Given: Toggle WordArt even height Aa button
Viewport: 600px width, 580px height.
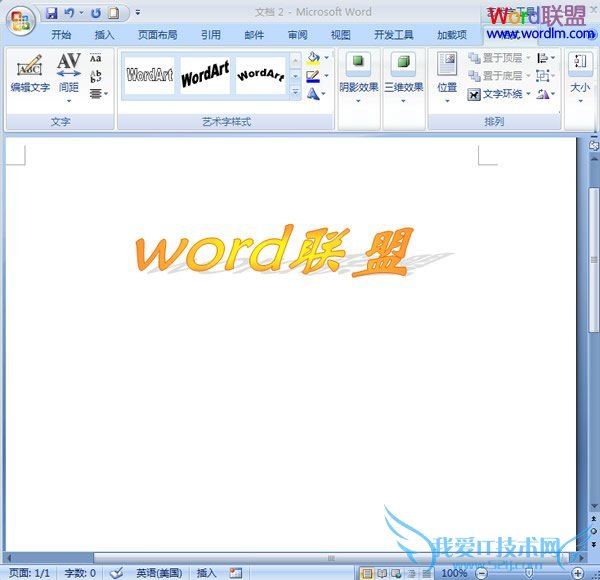Looking at the screenshot, I should click(x=96, y=59).
